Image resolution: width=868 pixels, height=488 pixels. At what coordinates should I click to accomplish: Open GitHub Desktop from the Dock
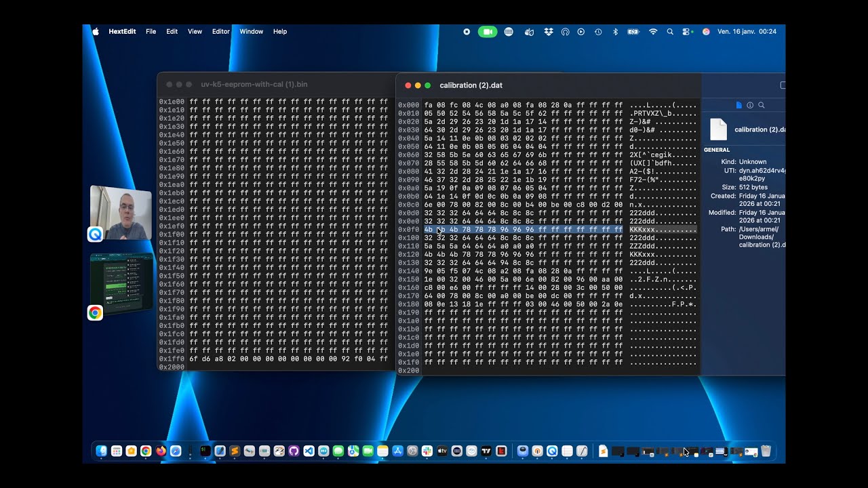pos(294,451)
